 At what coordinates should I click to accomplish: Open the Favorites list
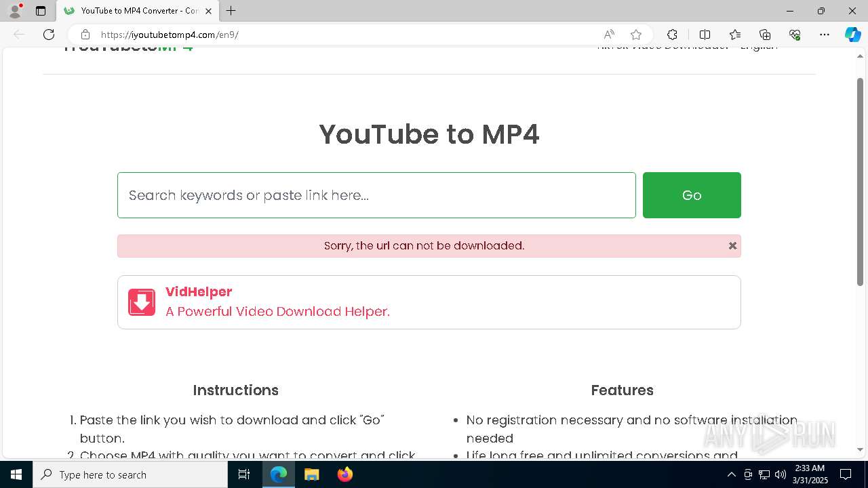point(735,35)
